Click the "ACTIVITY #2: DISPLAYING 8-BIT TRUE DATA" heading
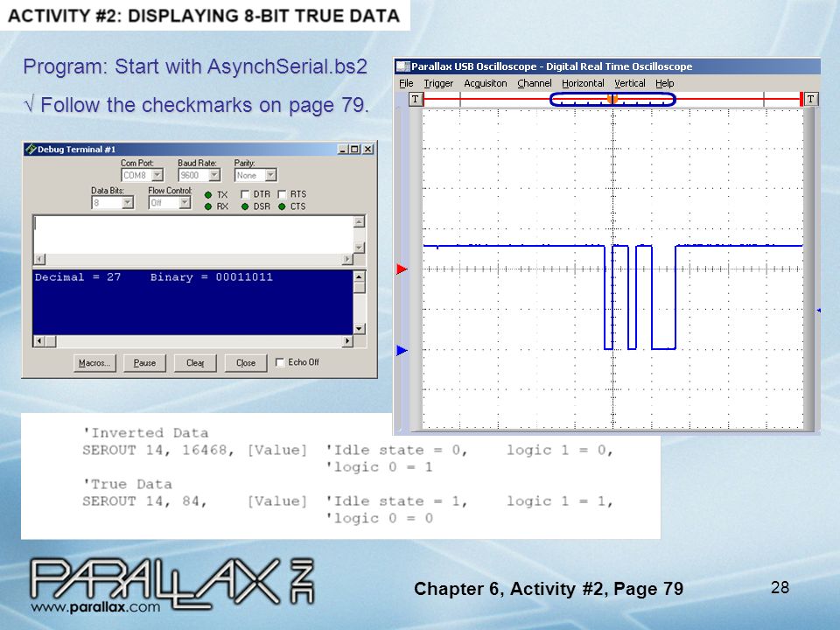The height and width of the screenshot is (630, 840). point(204,16)
